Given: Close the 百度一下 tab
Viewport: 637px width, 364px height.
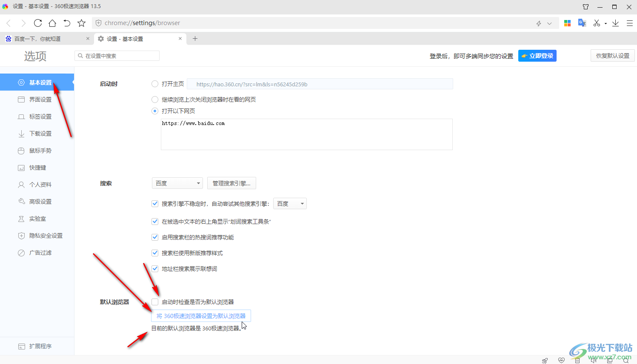Looking at the screenshot, I should coord(88,39).
